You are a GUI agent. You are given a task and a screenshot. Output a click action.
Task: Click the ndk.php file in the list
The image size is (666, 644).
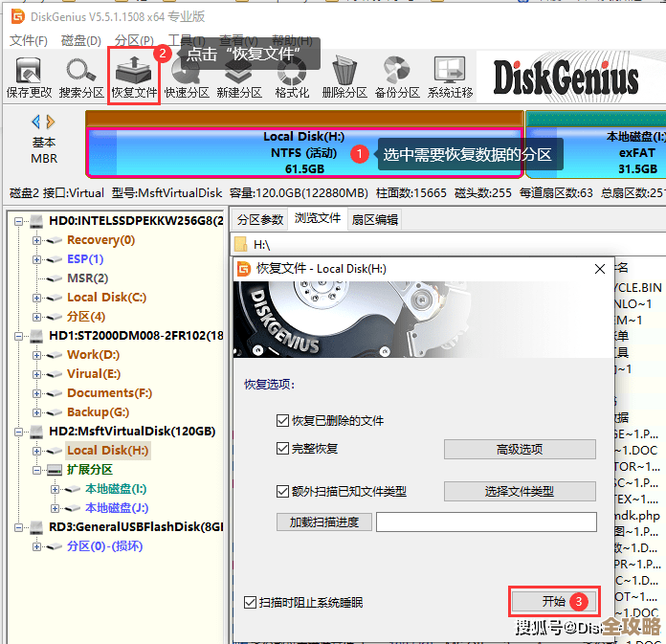tap(637, 515)
